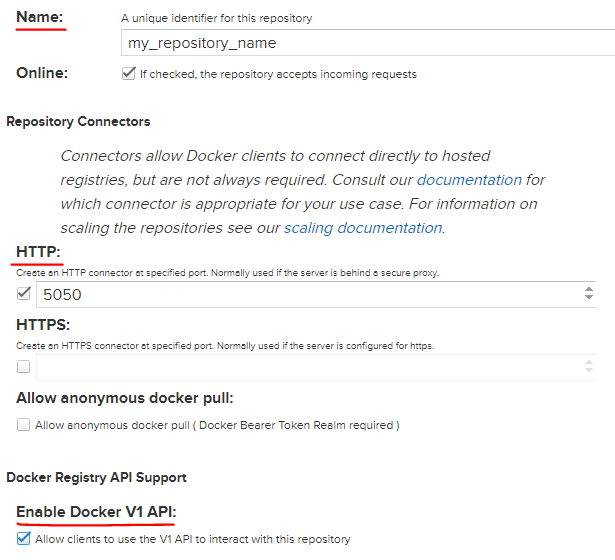Uncheck the Online checkbox
Image resolution: width=615 pixels, height=560 pixels.
129,73
